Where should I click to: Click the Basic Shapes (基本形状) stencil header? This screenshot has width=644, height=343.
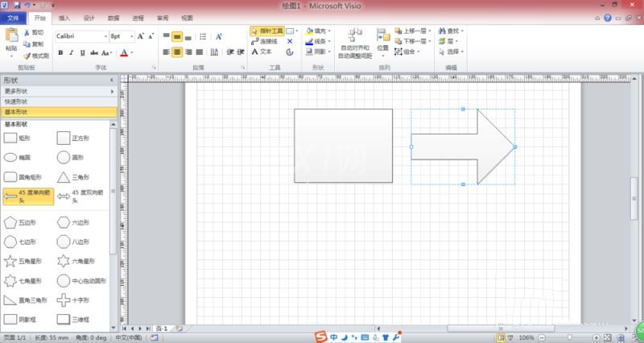(x=59, y=112)
